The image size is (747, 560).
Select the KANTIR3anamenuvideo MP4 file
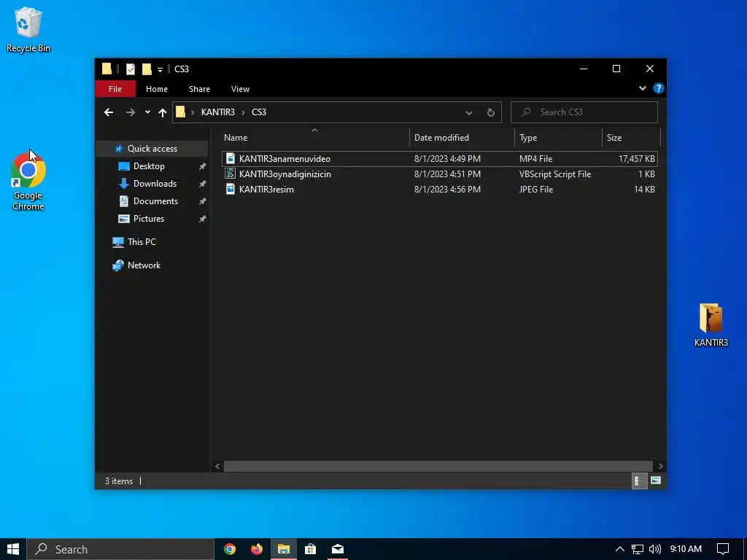click(439, 158)
